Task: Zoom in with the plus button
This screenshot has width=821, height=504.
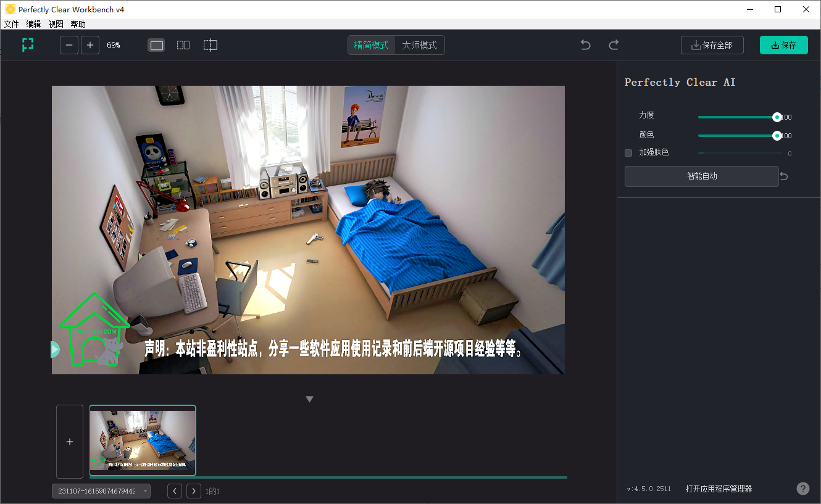Action: pos(90,45)
